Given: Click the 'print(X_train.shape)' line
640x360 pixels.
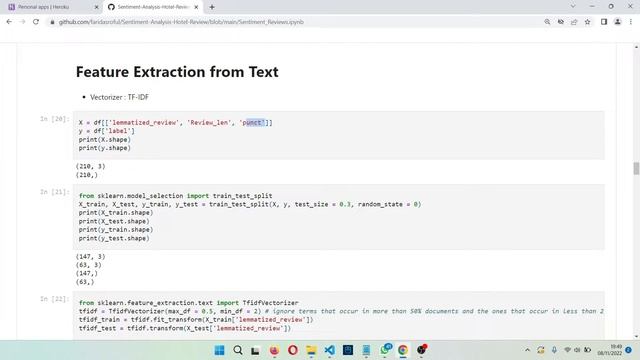Looking at the screenshot, I should 116,213.
